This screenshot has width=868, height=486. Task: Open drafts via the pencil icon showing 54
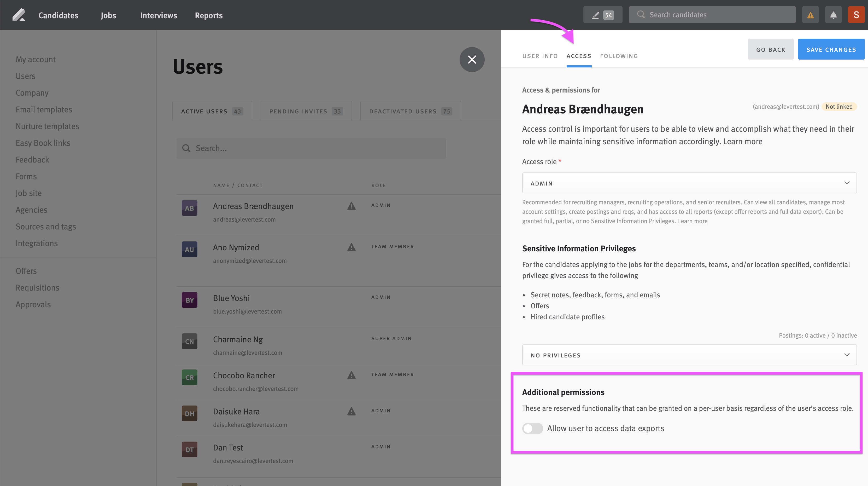[x=603, y=15]
